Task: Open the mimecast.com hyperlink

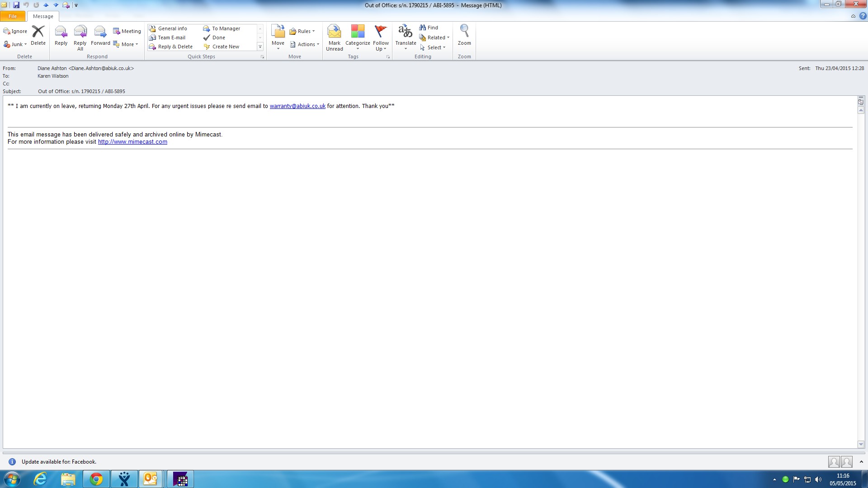Action: point(132,142)
